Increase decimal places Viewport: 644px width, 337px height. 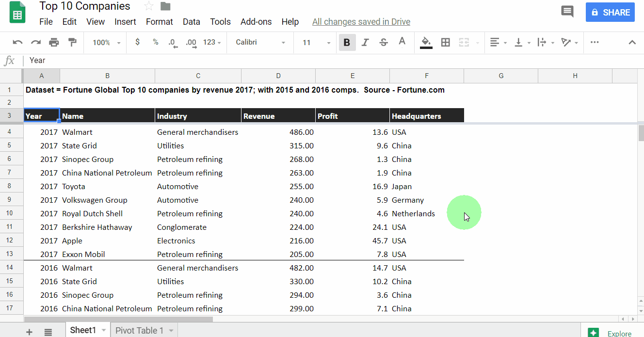[x=191, y=43]
